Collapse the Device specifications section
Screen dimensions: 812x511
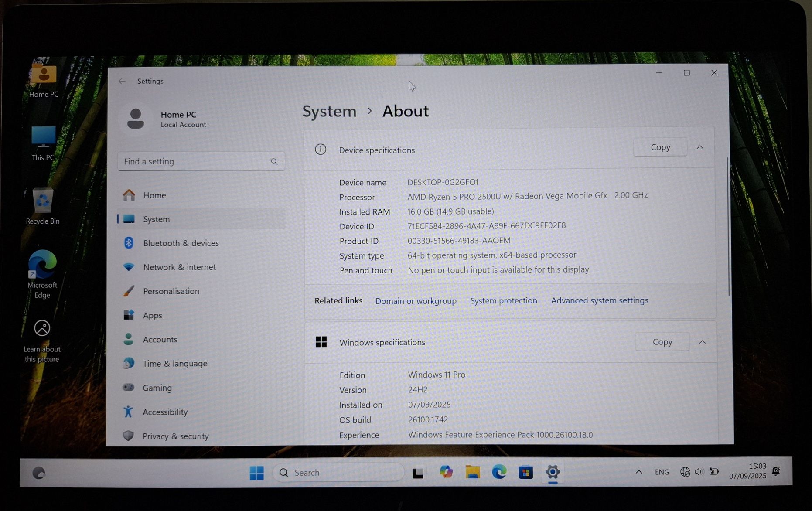[x=700, y=147]
